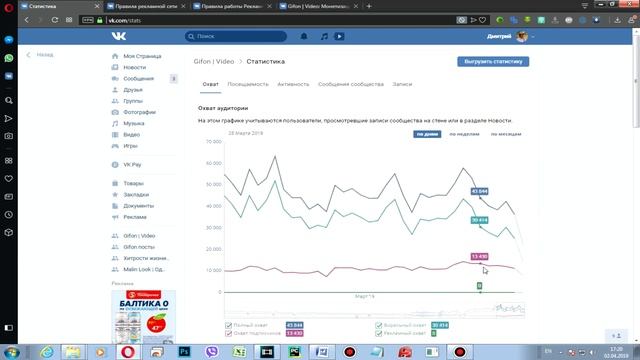
Task: Select по дням chart grouping
Action: (427, 134)
